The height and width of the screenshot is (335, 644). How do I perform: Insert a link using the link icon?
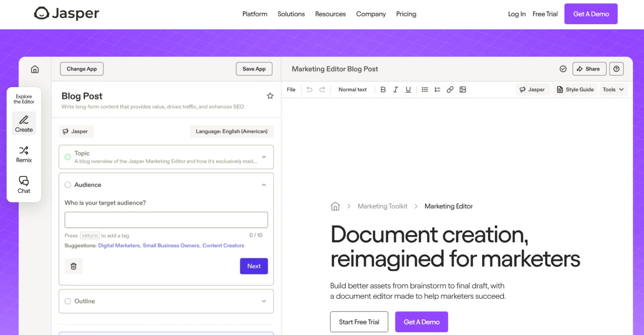450,89
